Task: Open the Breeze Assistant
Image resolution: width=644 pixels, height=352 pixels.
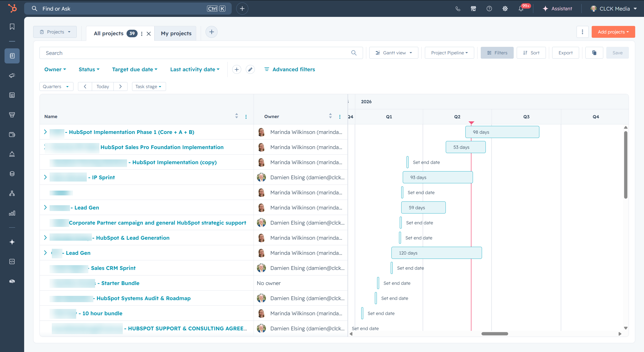Action: [557, 9]
